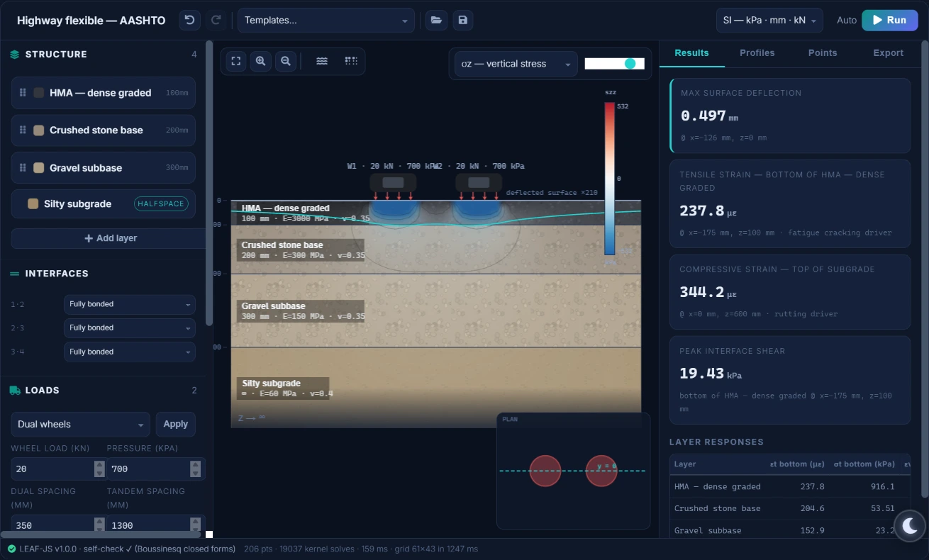This screenshot has width=929, height=560.
Task: Toggle the contour lines icon
Action: (322, 61)
